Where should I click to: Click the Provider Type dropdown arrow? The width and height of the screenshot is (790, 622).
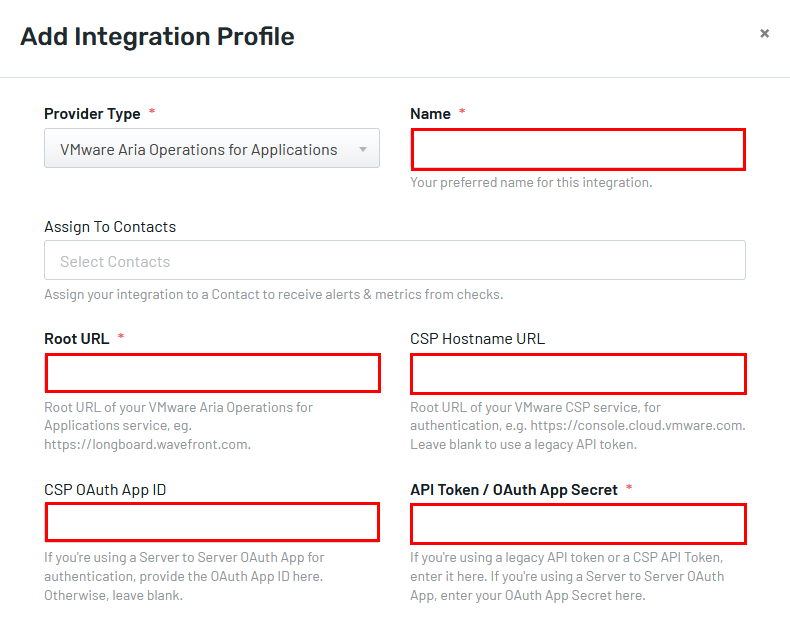pyautogui.click(x=363, y=149)
